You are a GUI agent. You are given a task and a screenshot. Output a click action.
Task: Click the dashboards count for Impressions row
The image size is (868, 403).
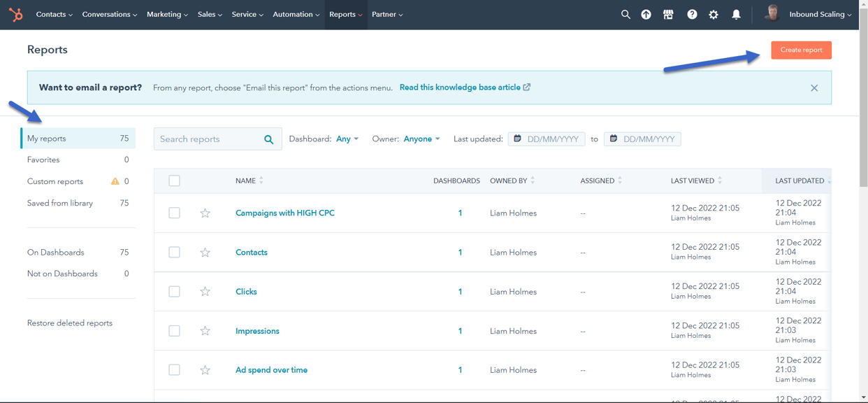[460, 331]
